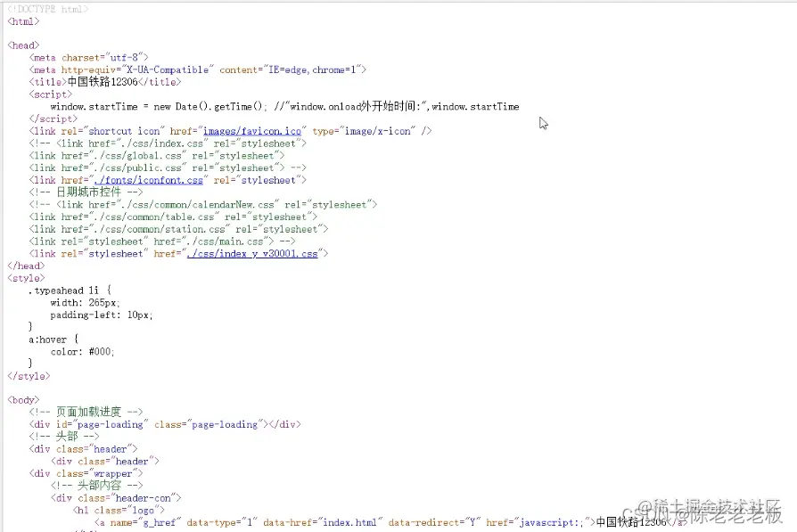Screen dimensions: 797x532
Task: Click the opening <html> tag
Action: [23, 21]
